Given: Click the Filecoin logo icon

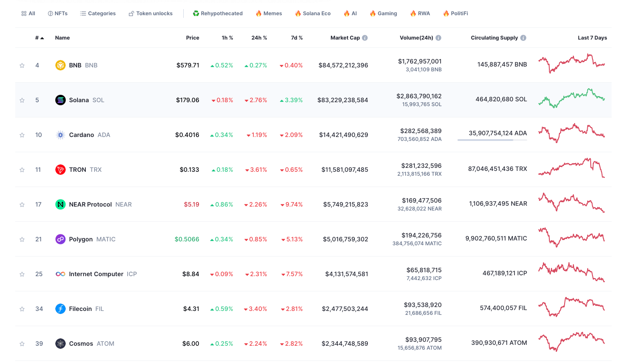Looking at the screenshot, I should point(61,309).
